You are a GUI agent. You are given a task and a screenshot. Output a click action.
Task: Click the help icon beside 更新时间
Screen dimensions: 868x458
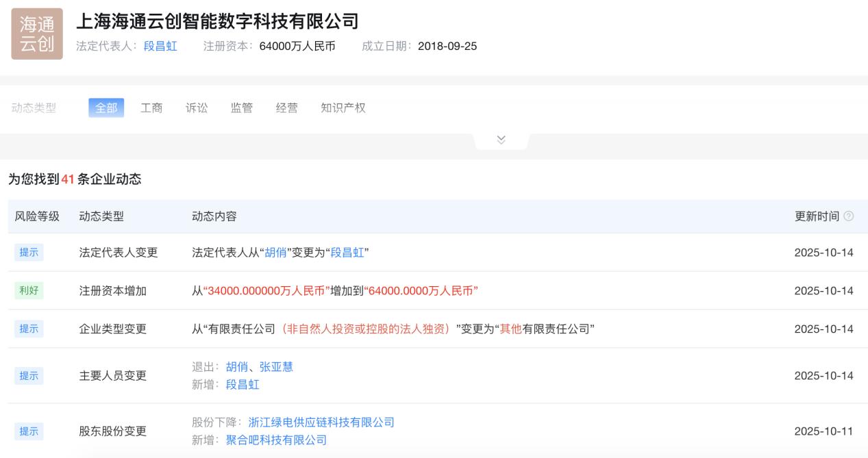pos(849,216)
